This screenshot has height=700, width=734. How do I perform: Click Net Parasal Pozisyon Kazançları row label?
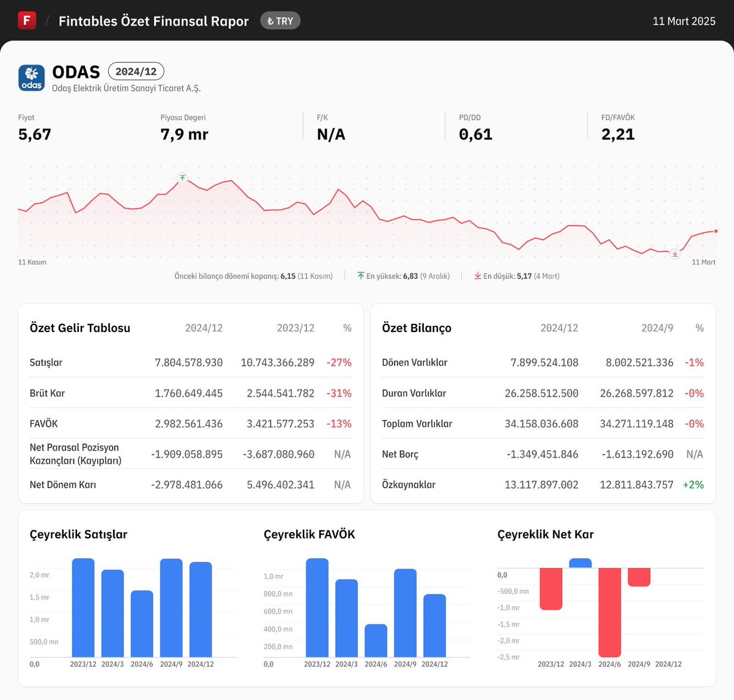(75, 454)
